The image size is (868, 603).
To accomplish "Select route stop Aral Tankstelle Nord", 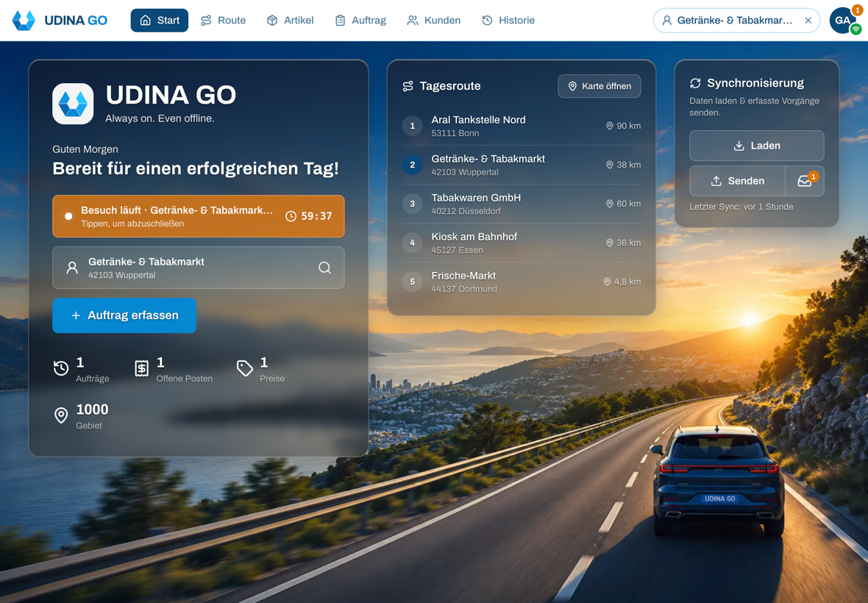I will (x=522, y=126).
